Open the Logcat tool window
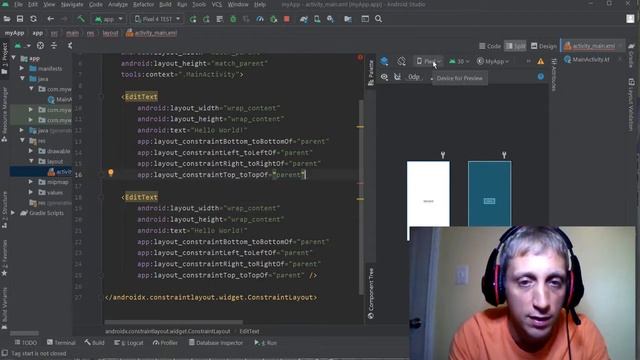 tap(129, 343)
